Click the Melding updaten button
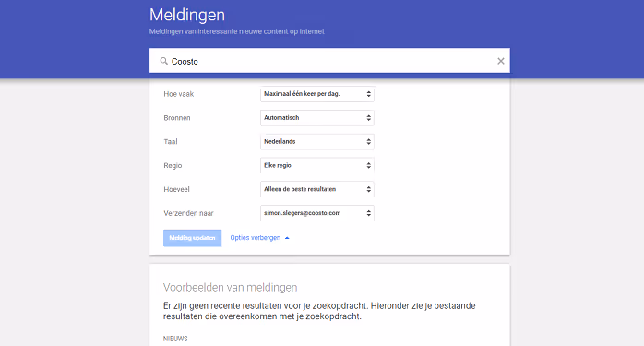 point(192,238)
